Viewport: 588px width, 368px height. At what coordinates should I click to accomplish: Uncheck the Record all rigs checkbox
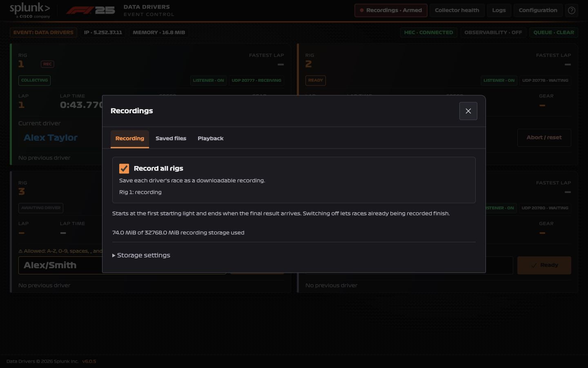pos(124,168)
